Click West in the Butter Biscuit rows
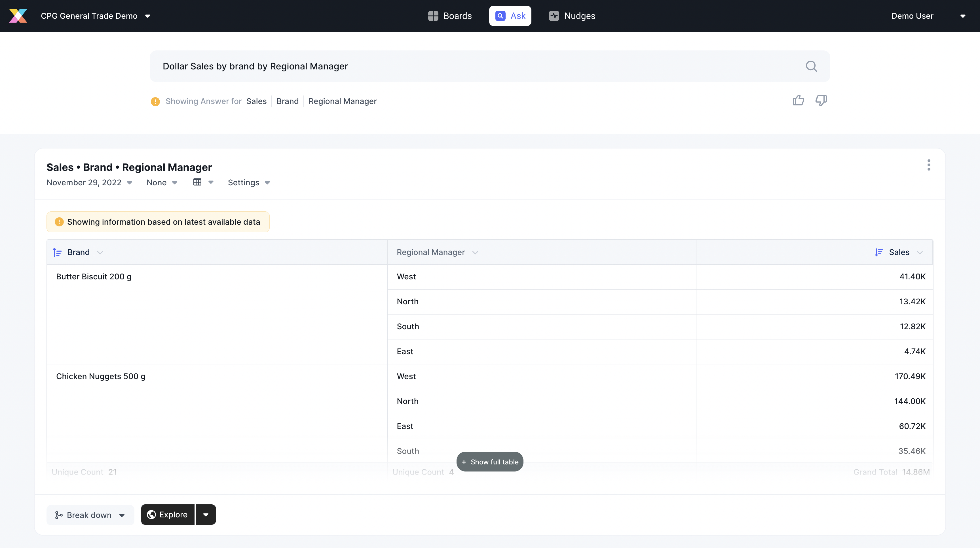 [406, 277]
